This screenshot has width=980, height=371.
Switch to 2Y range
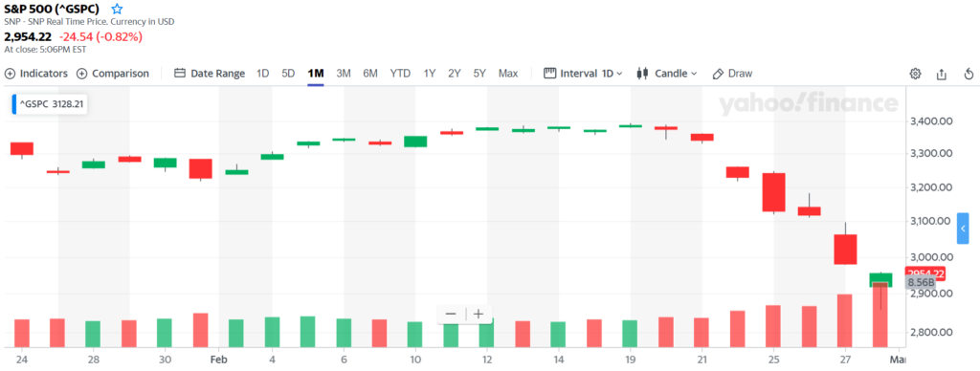tap(455, 73)
